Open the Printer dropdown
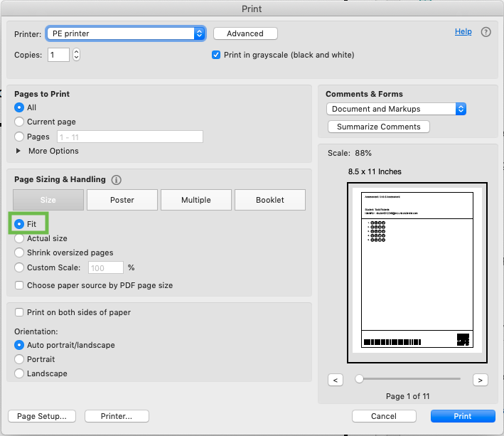This screenshot has height=436, width=504. pyautogui.click(x=125, y=33)
